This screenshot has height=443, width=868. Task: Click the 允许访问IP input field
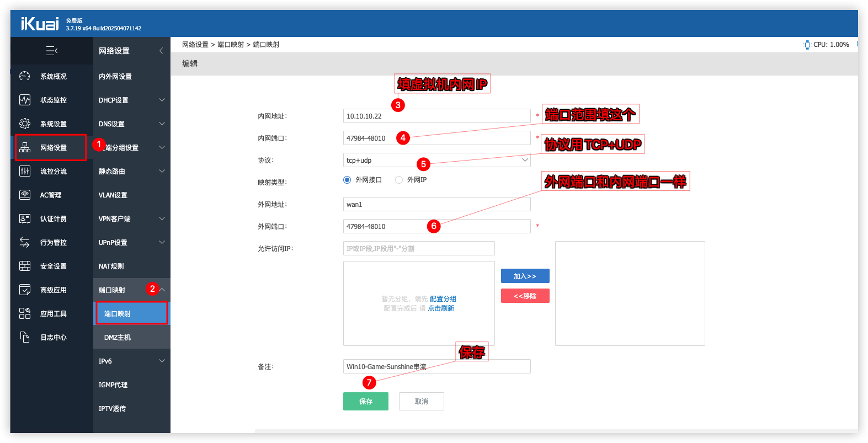tap(419, 248)
